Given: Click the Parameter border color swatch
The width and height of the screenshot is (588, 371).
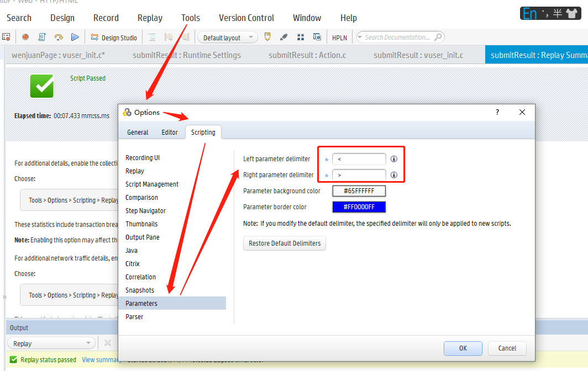Looking at the screenshot, I should click(x=358, y=206).
